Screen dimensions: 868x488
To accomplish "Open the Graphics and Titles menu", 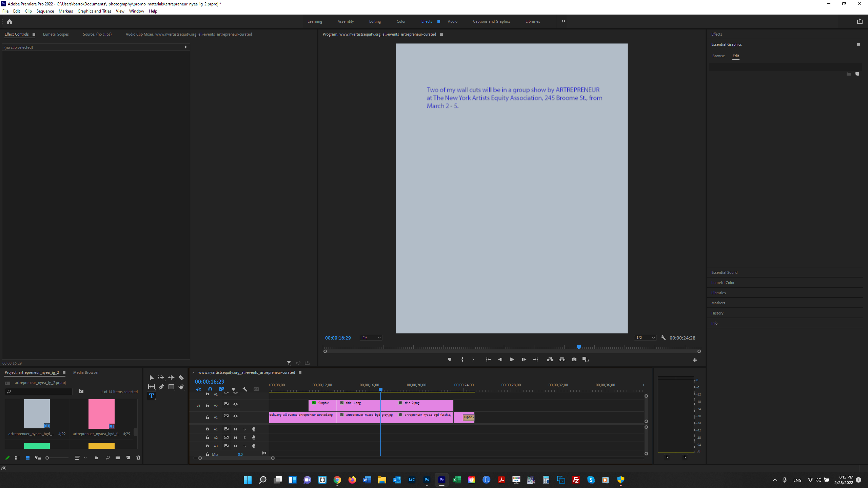I will pos(94,11).
